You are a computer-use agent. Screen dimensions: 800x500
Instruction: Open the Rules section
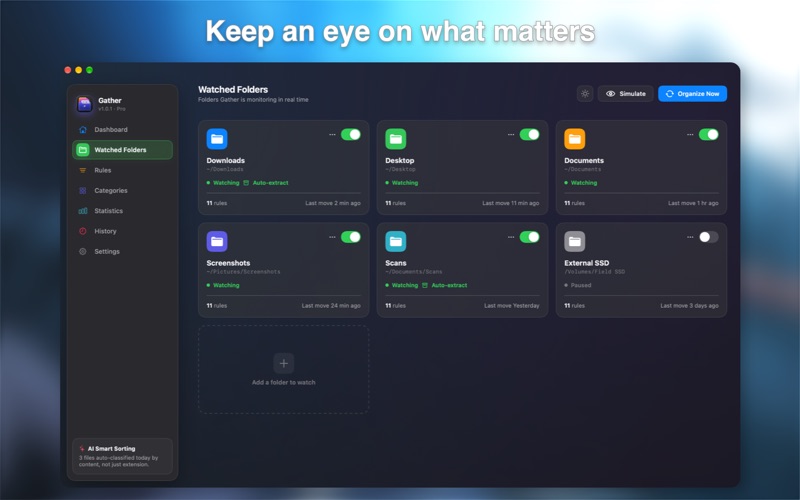[122, 170]
